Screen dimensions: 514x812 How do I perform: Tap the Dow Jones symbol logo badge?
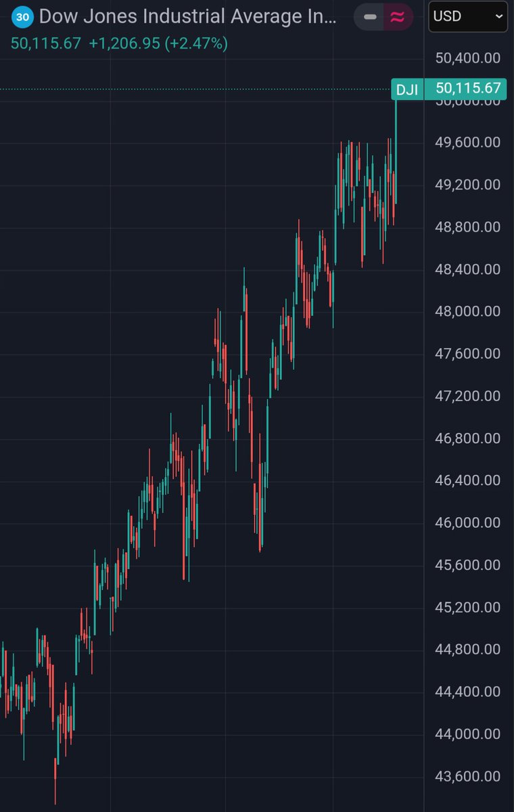(x=23, y=17)
